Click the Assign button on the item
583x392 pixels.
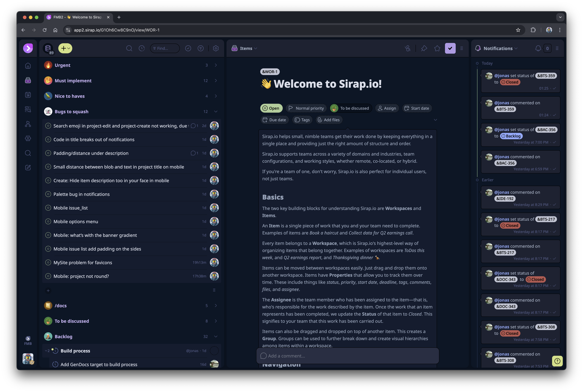click(x=387, y=108)
